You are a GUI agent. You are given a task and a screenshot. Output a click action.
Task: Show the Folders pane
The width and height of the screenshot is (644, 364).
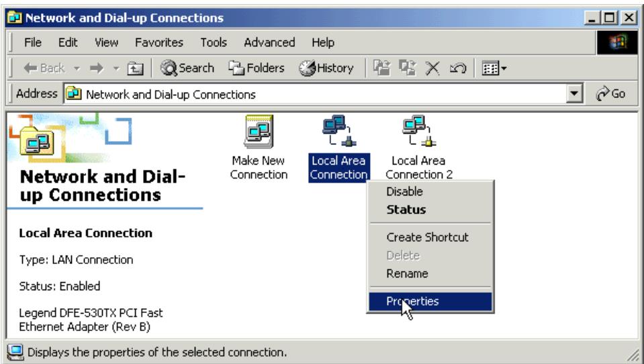click(x=257, y=68)
